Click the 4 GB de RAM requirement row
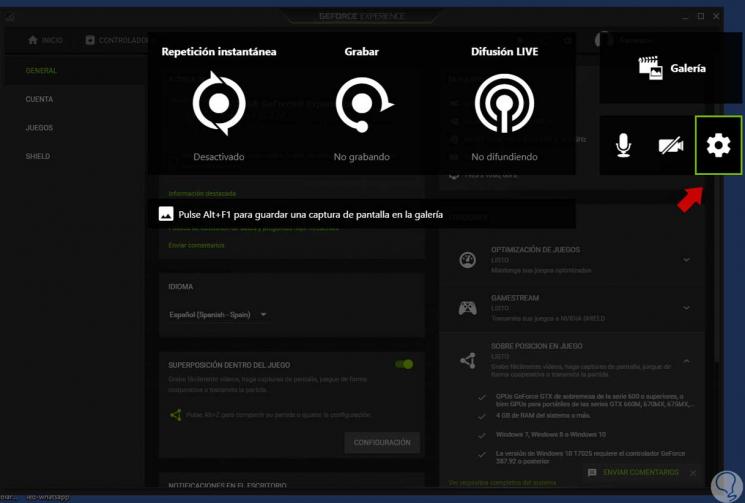The image size is (745, 503). tap(543, 416)
